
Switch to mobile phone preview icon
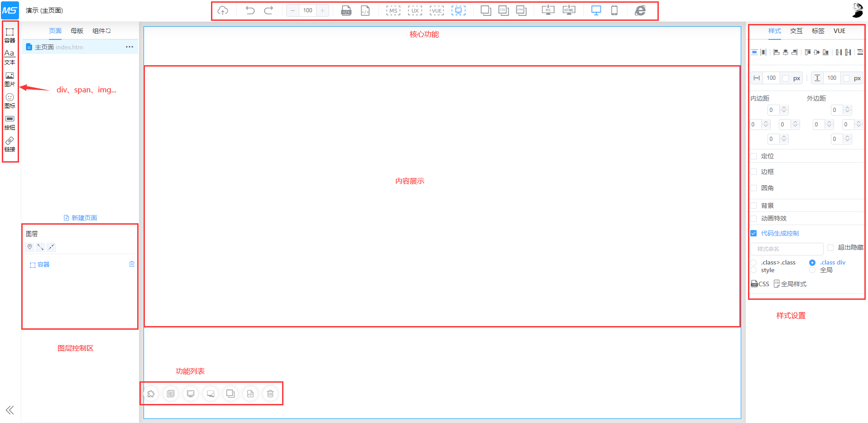614,10
